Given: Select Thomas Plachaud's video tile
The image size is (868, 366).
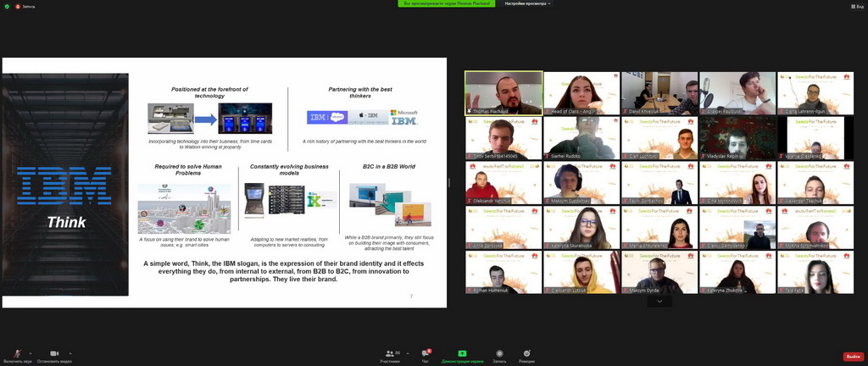Looking at the screenshot, I should [x=504, y=92].
